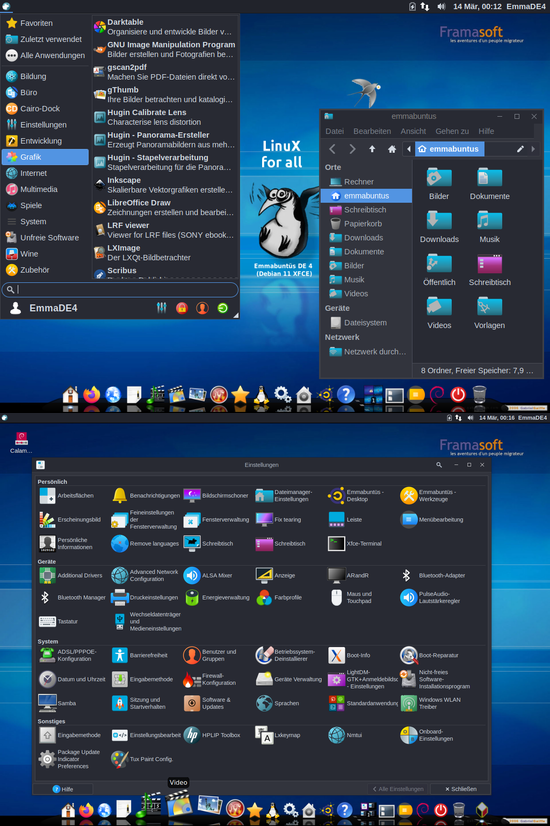Open Erscheinungsbild settings

coord(71,519)
